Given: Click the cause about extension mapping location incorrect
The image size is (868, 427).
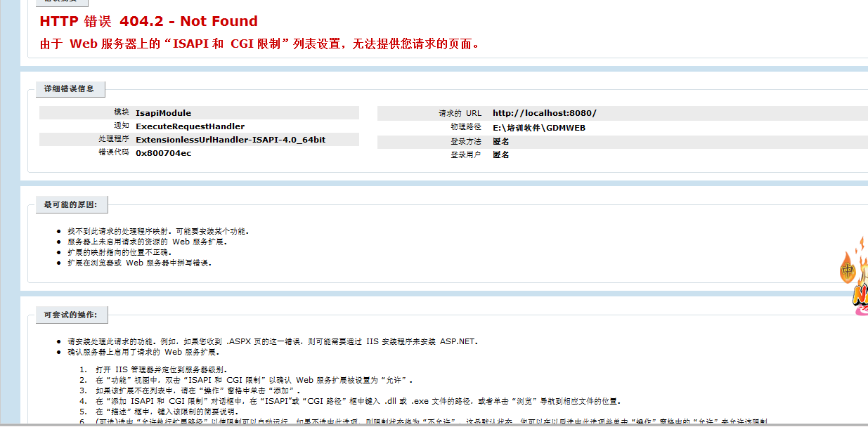Looking at the screenshot, I should pyautogui.click(x=119, y=252).
